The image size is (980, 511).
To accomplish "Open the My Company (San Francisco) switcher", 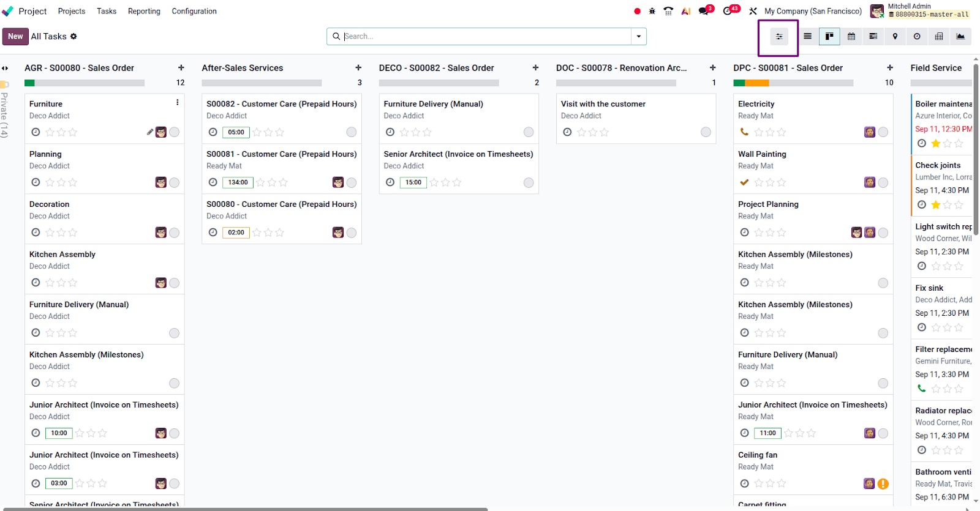I will [813, 11].
